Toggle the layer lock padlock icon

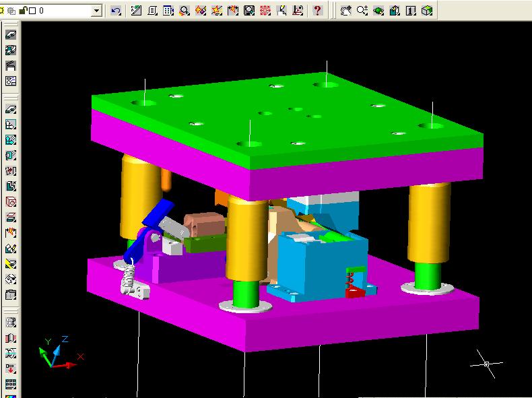pyautogui.click(x=23, y=11)
